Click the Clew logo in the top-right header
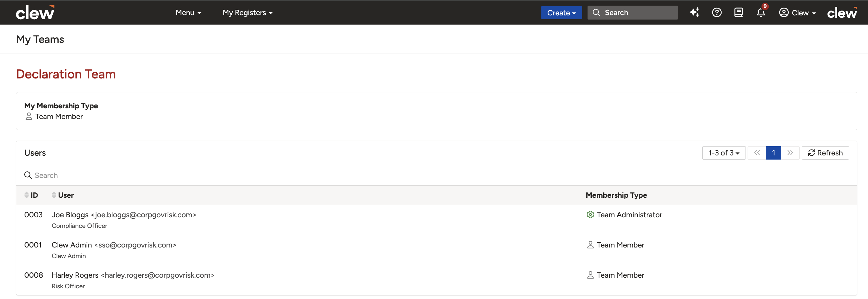 tap(842, 12)
